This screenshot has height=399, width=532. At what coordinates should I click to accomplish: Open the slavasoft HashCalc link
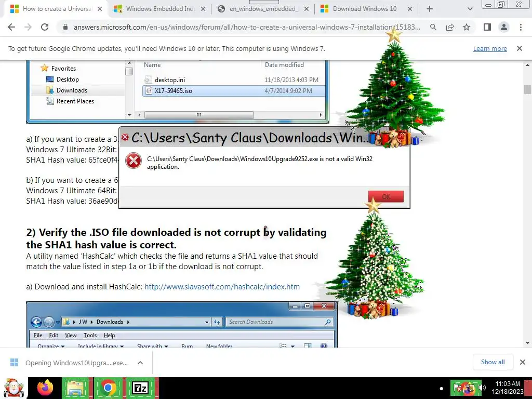[222, 287]
